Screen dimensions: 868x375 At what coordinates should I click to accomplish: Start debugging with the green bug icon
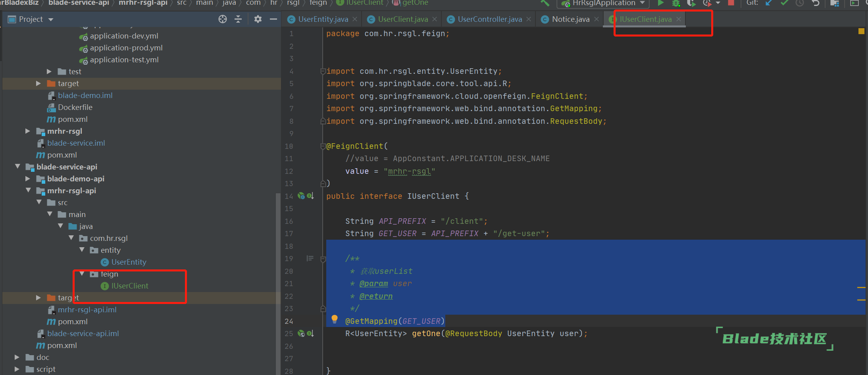pos(676,3)
